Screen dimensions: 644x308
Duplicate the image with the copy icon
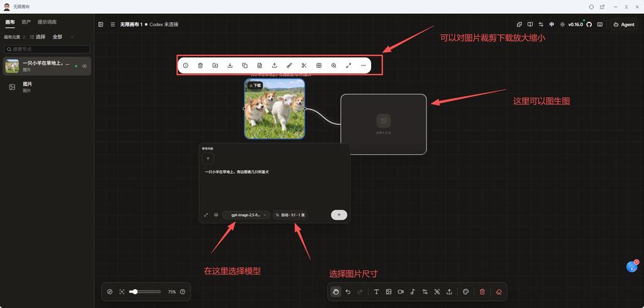pos(245,65)
